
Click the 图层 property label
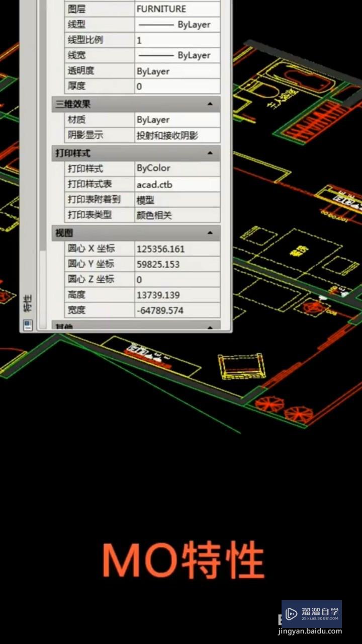pyautogui.click(x=77, y=9)
